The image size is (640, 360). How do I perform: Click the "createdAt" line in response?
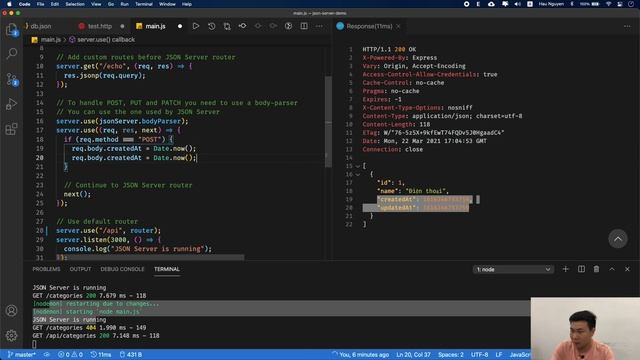tap(424, 199)
